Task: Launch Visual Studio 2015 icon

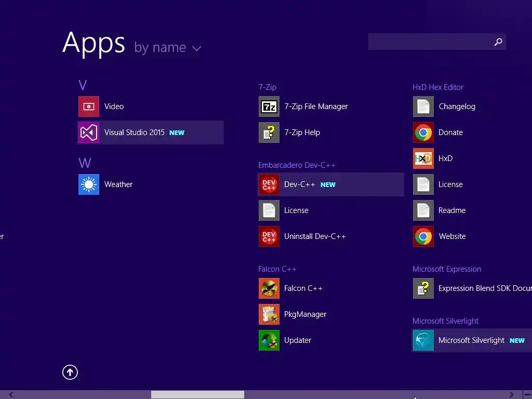Action: [89, 132]
